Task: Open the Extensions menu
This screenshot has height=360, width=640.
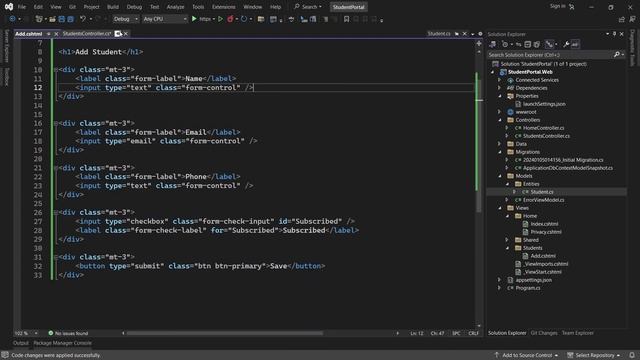Action: [x=224, y=7]
